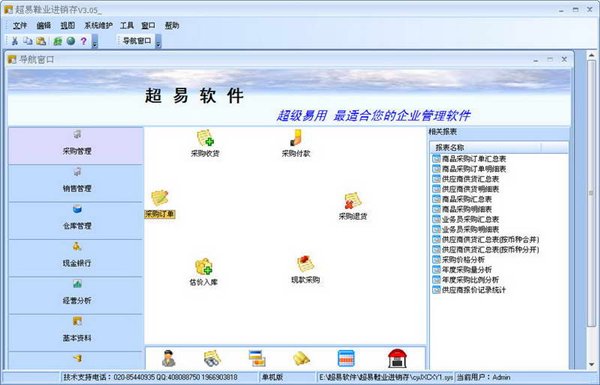Open the 视图 menu
This screenshot has height=385, width=600.
tap(68, 26)
